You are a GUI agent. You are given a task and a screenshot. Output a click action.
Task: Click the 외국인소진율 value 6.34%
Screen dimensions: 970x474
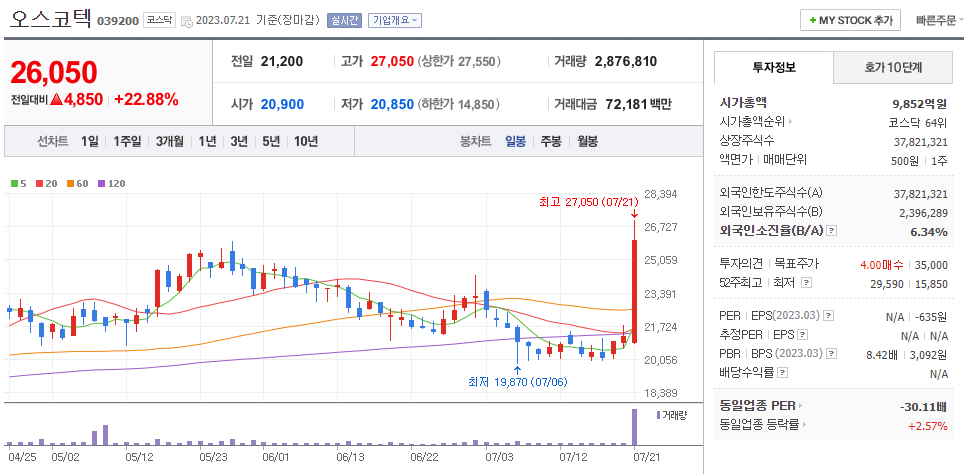(x=929, y=231)
